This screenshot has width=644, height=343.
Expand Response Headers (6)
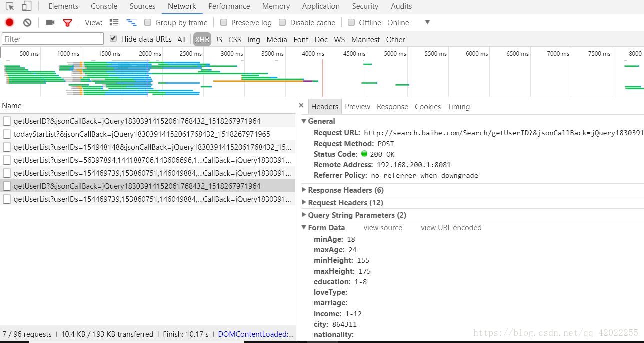coord(304,190)
